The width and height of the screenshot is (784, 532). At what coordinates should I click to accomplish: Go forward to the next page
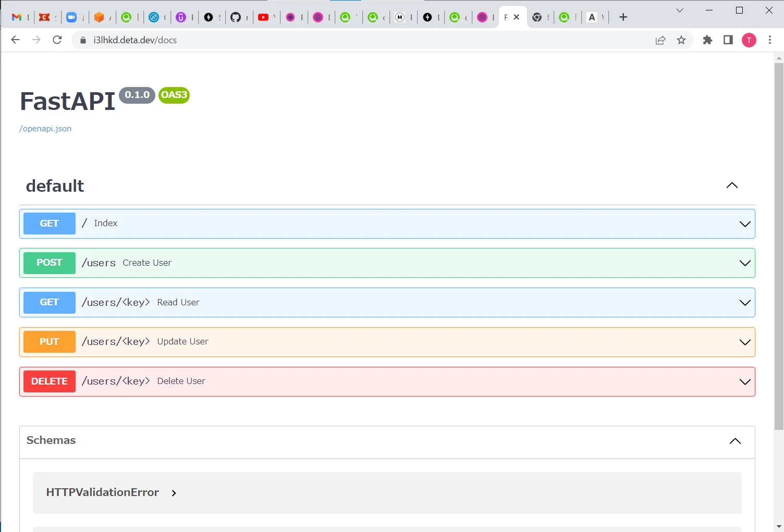(x=36, y=40)
